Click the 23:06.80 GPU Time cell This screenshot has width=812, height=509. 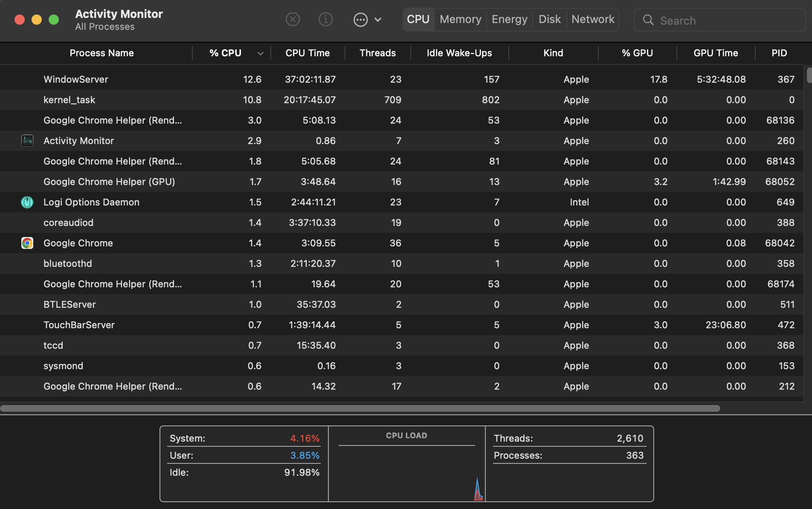(725, 325)
